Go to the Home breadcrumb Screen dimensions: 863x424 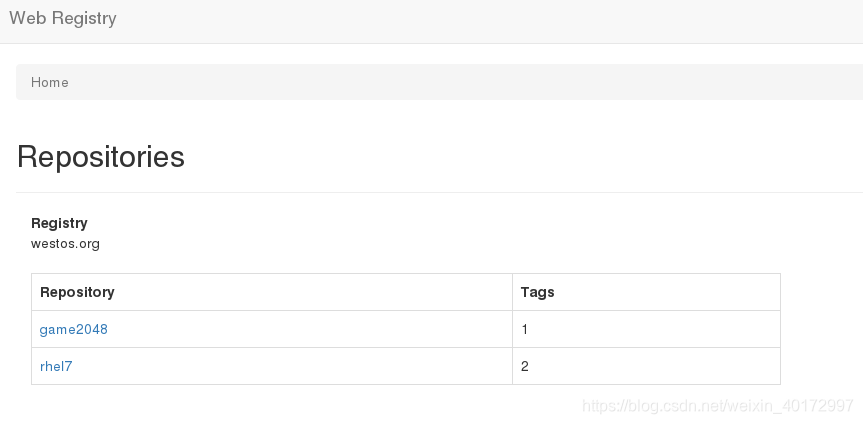click(50, 82)
